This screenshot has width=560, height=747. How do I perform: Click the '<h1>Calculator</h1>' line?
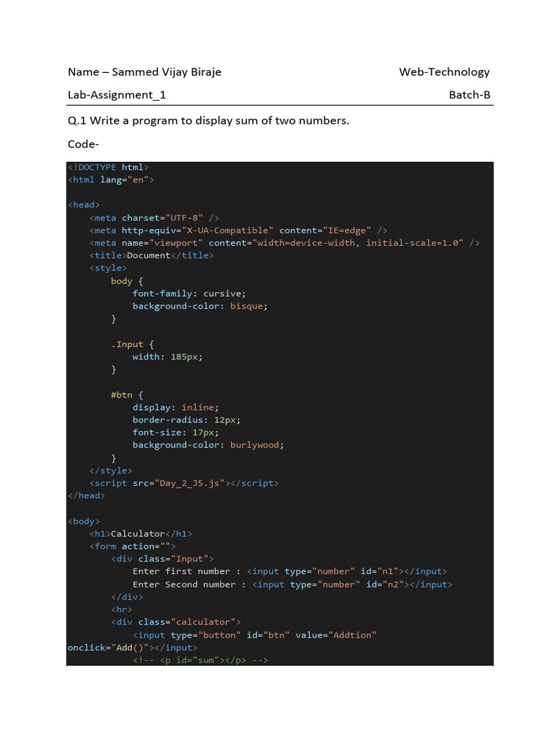pos(141,533)
